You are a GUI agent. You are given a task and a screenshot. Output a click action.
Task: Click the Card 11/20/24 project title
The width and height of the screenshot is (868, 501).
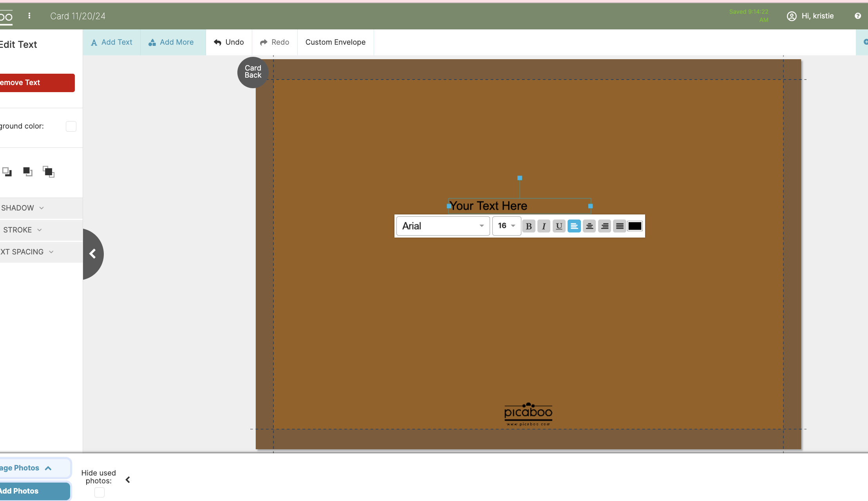click(78, 16)
